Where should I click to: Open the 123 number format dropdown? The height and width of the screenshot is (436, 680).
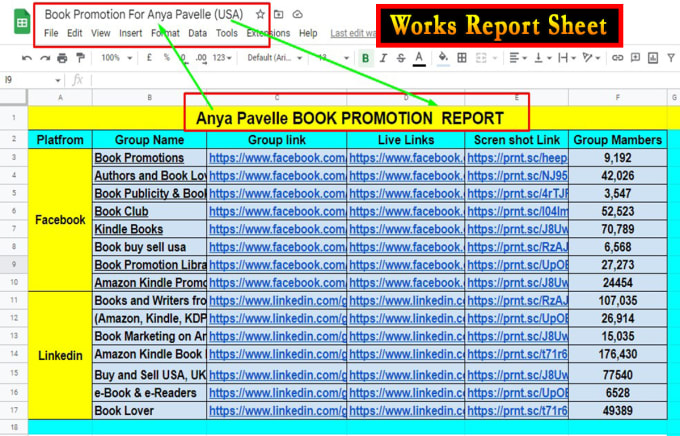point(222,58)
